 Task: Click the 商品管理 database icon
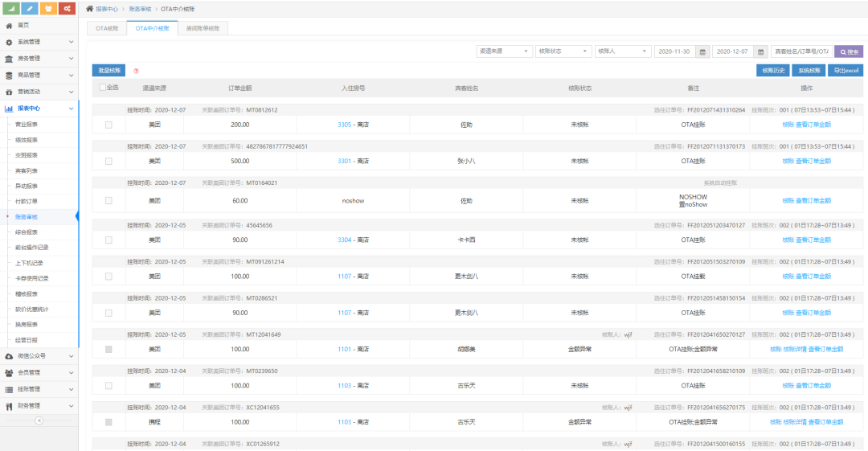pyautogui.click(x=9, y=76)
